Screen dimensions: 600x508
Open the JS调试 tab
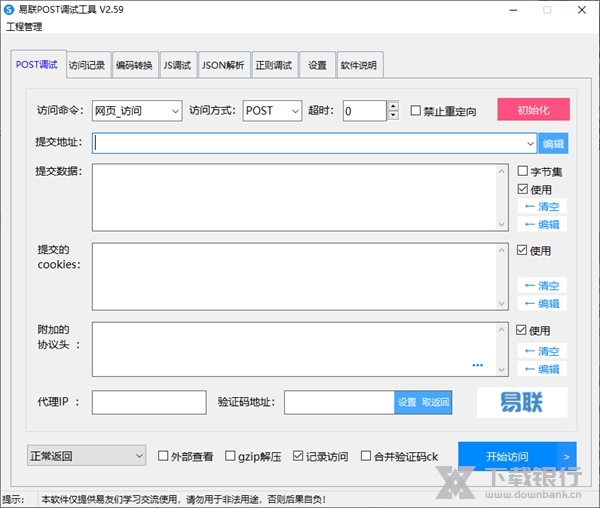[x=177, y=65]
